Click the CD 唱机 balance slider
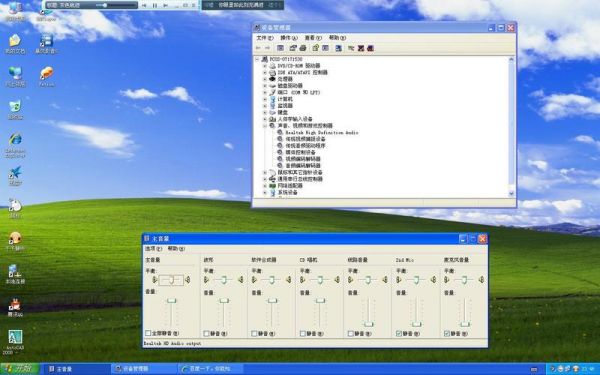This screenshot has width=600, height=375. coord(320,280)
